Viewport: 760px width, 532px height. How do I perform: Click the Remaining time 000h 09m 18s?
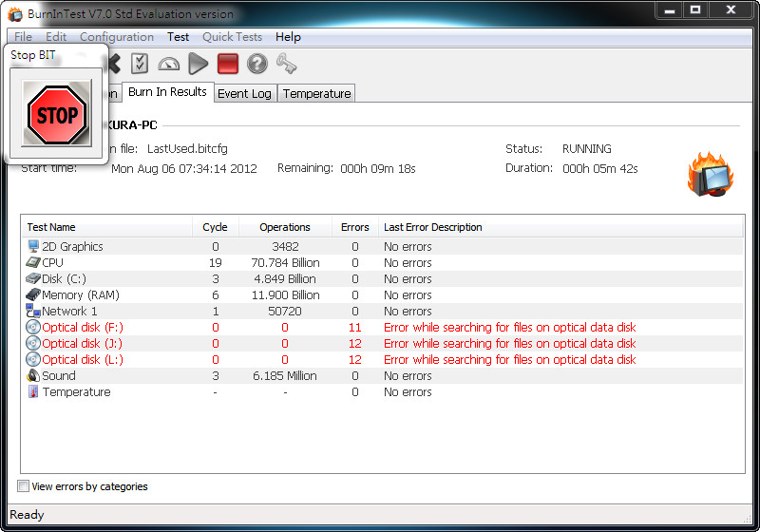point(378,168)
